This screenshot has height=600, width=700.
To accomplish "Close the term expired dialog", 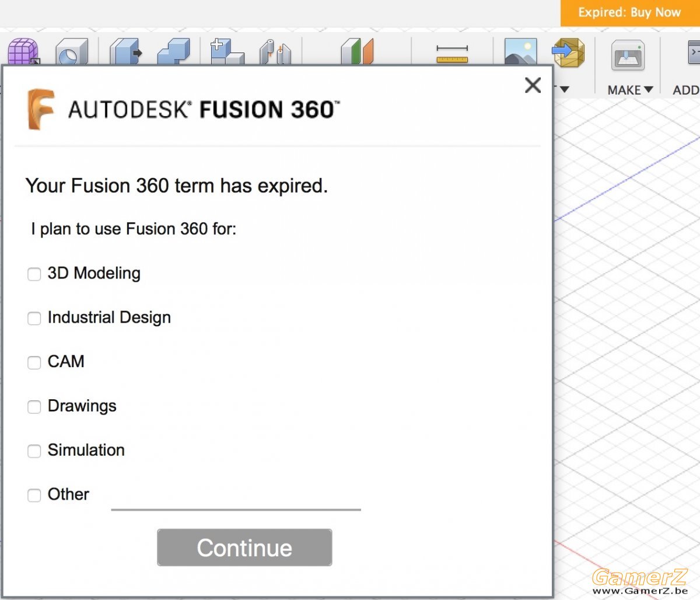I will (x=533, y=85).
